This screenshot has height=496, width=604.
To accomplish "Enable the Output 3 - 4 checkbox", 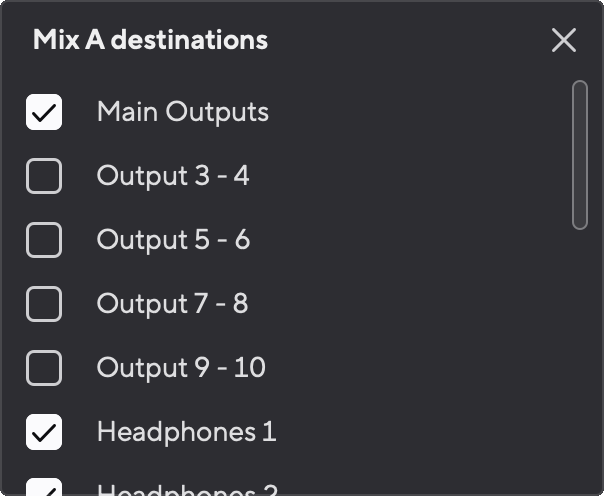I will point(44,176).
